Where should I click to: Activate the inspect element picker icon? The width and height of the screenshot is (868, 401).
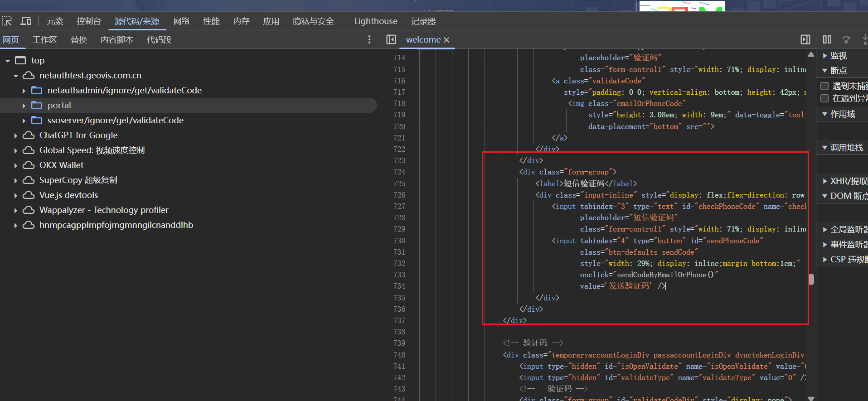point(7,21)
